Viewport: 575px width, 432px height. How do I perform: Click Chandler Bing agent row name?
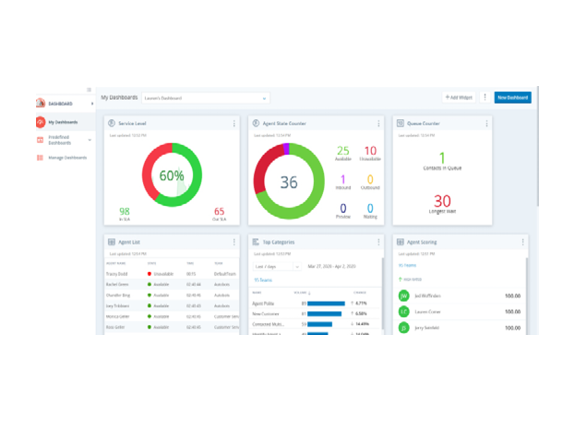pyautogui.click(x=118, y=295)
